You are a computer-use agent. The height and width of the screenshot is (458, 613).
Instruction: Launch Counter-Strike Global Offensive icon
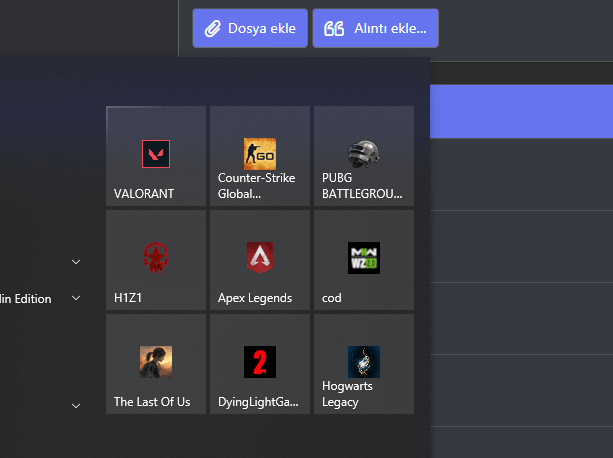point(260,154)
